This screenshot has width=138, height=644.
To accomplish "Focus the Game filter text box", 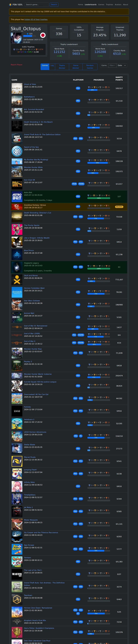I will click(x=104, y=65).
